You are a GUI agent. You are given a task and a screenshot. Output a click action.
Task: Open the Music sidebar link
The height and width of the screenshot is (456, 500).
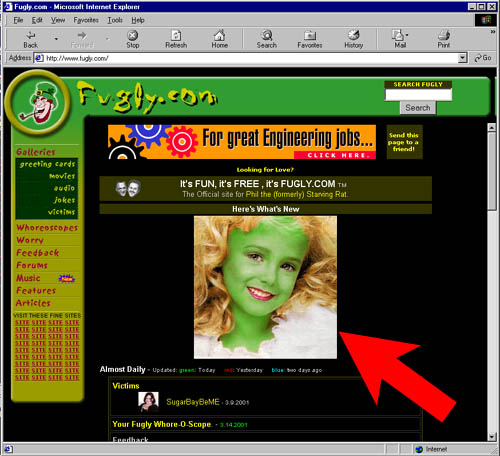pos(28,278)
